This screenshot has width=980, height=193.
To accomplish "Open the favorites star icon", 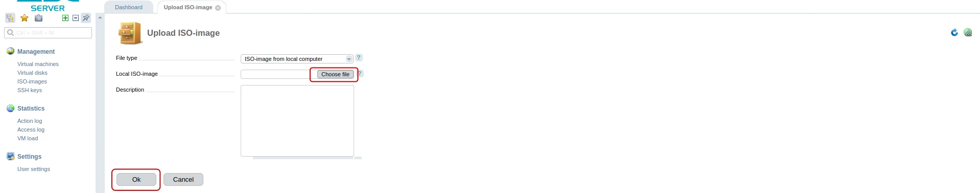I will pyautogui.click(x=24, y=18).
